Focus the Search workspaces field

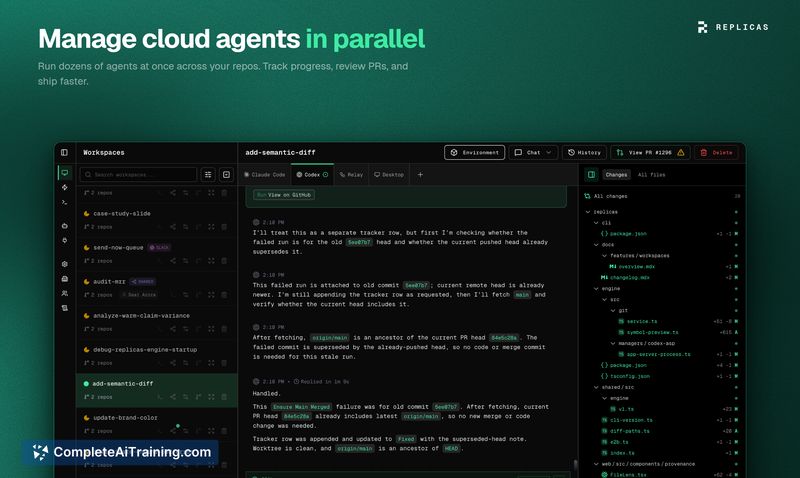click(x=138, y=174)
